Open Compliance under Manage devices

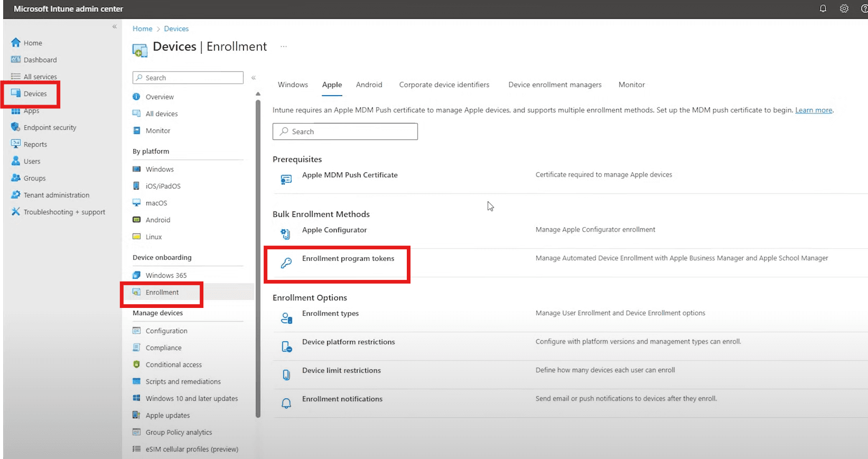(163, 348)
